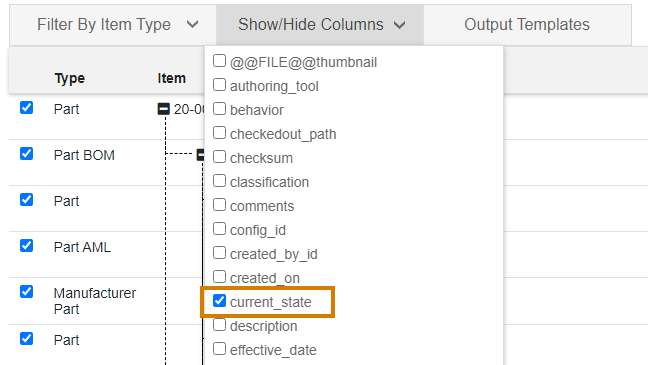Deselect the Manufacturer Part row checkbox

coord(26,291)
